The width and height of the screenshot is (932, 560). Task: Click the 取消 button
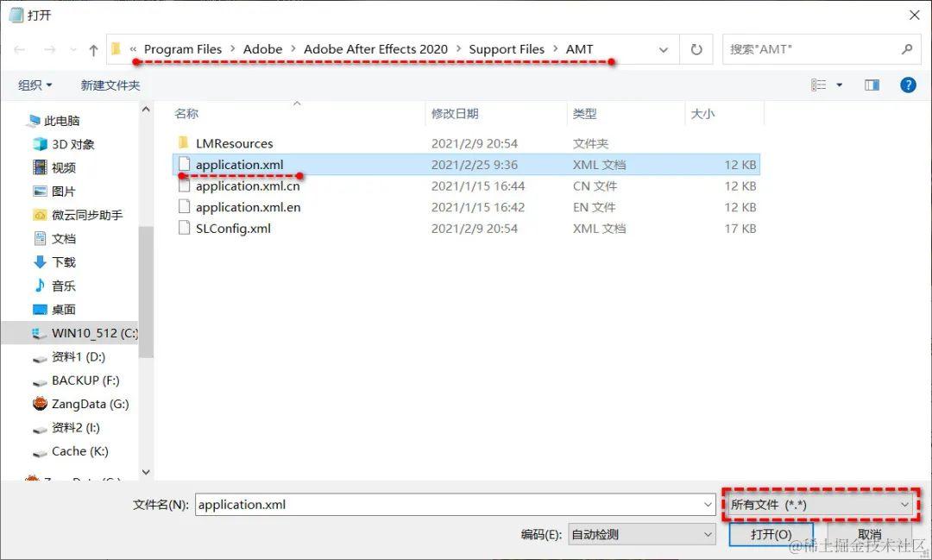click(x=869, y=534)
